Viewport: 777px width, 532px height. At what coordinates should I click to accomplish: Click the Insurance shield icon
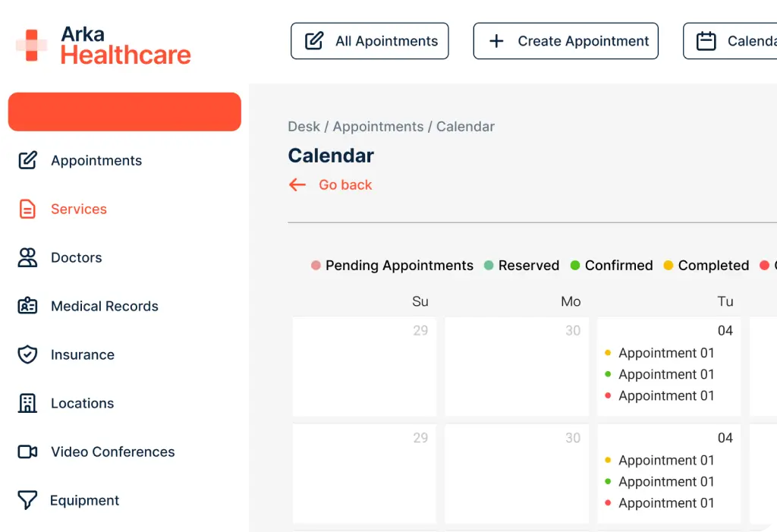pyautogui.click(x=27, y=354)
